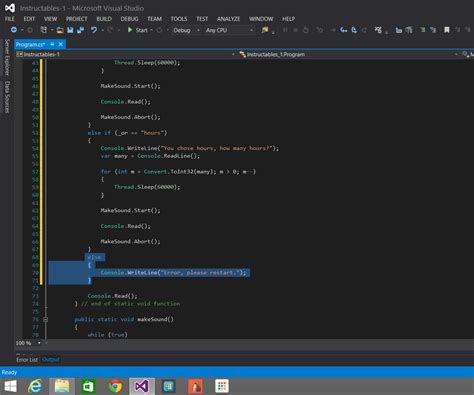Screen dimensions: 474x395
Task: Open the TOOLS menu
Action: pos(179,19)
